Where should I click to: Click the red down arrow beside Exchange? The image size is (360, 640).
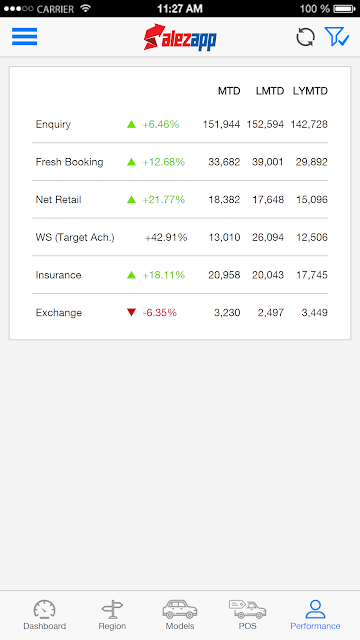click(131, 313)
